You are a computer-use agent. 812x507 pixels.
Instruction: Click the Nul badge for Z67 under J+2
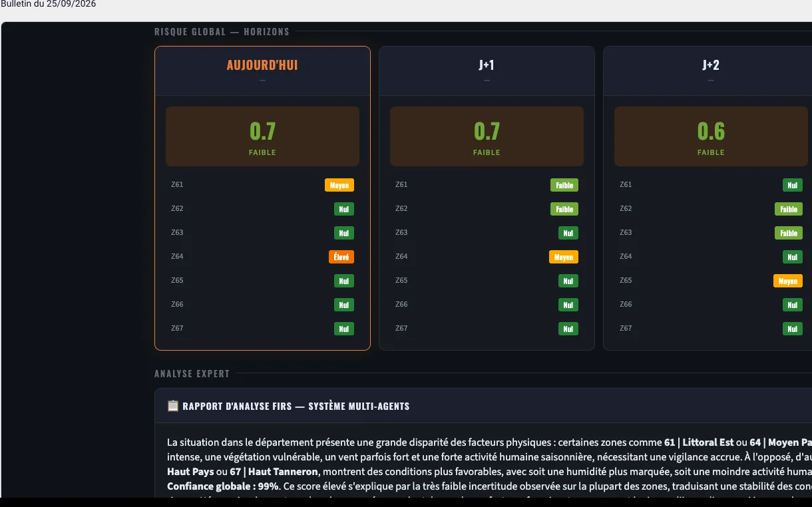(x=793, y=329)
